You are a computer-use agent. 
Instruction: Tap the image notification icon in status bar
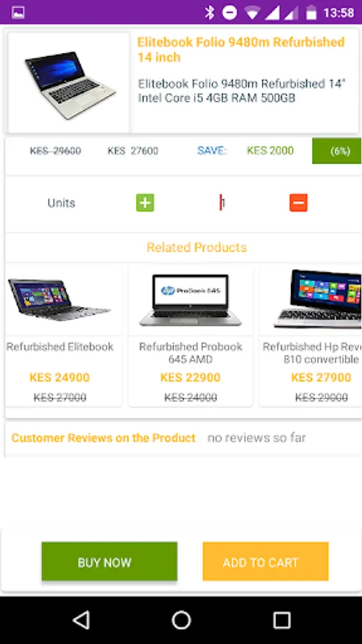tap(18, 13)
